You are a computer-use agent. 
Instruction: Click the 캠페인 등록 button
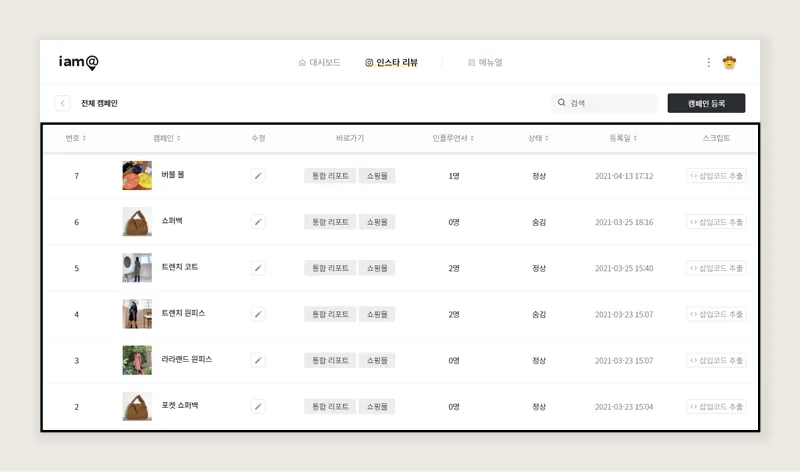point(706,103)
